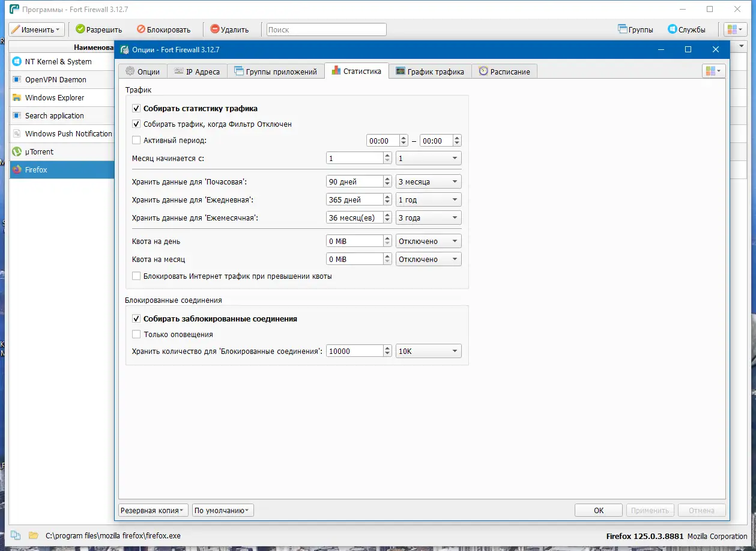Click the 36 месяц(ев) monthly retention field
This screenshot has height=551, width=756.
tap(355, 218)
